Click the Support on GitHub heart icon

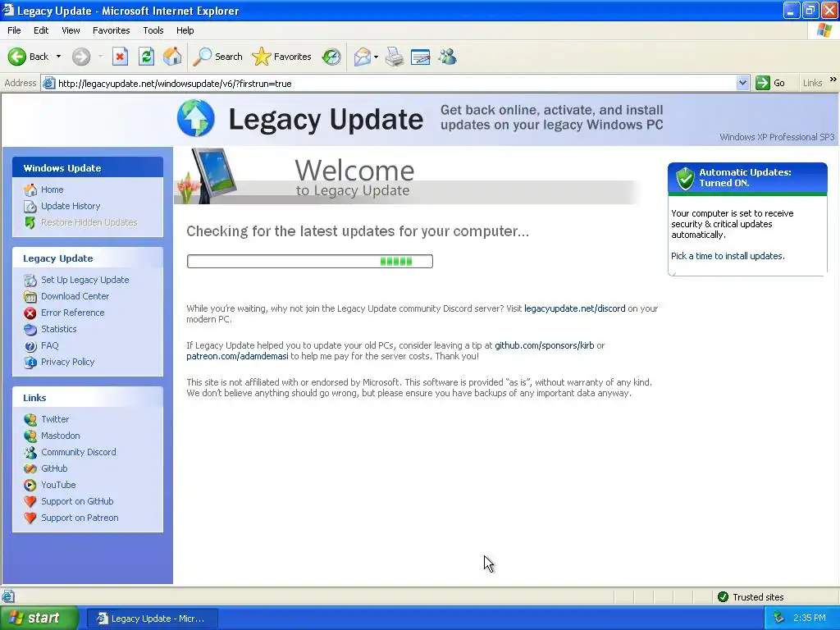(30, 502)
